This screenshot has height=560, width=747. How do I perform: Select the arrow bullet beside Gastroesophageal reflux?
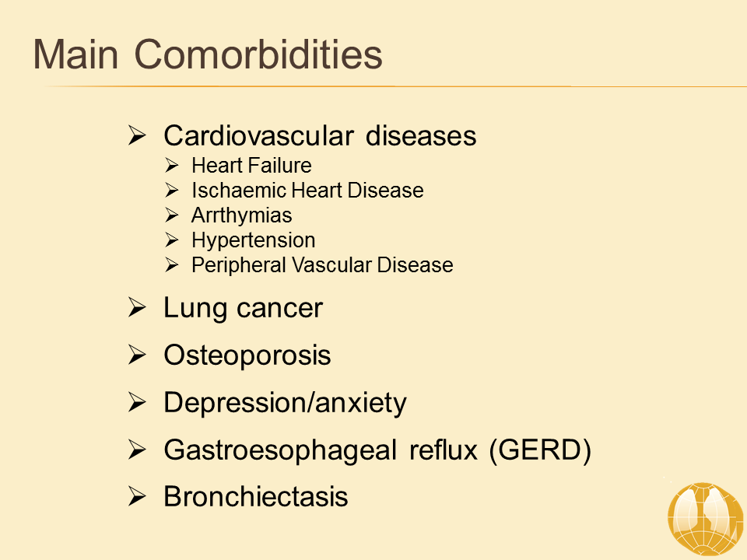[x=138, y=450]
